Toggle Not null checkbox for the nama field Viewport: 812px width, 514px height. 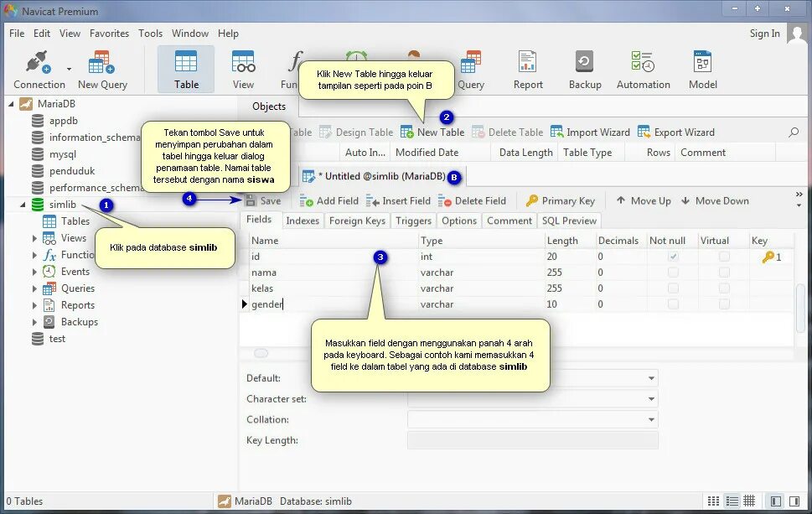point(673,273)
